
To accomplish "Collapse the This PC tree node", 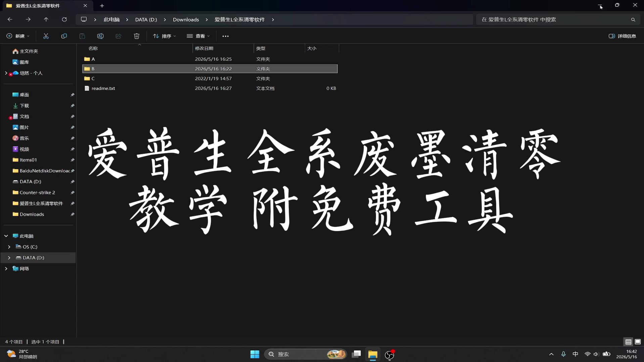I will click(6, 236).
